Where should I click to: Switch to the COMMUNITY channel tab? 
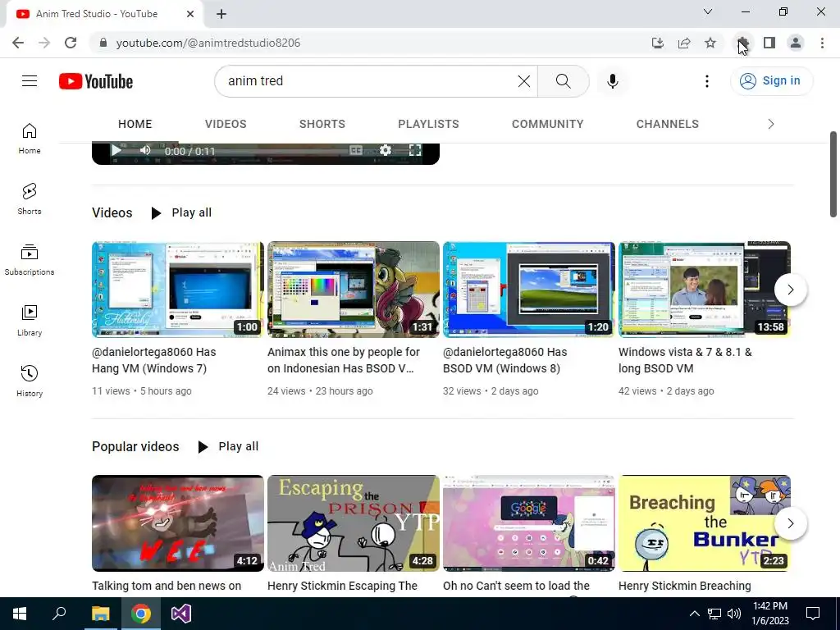[x=547, y=124]
